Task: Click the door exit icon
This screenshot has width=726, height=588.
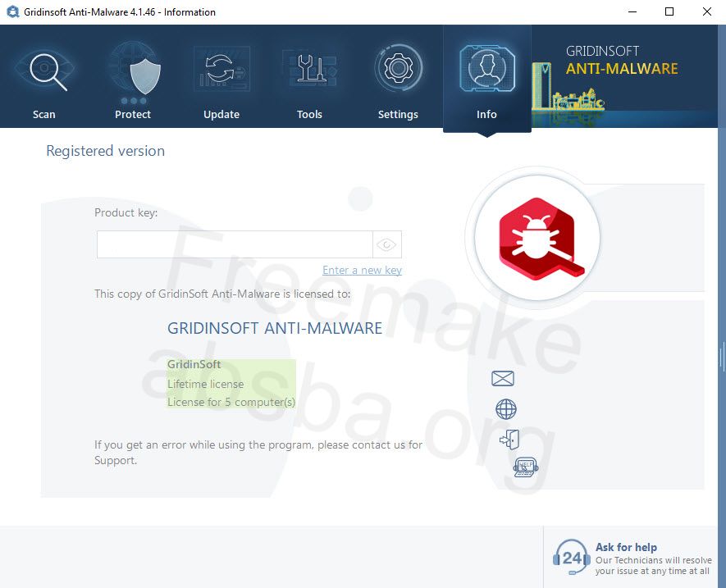Action: (x=509, y=439)
